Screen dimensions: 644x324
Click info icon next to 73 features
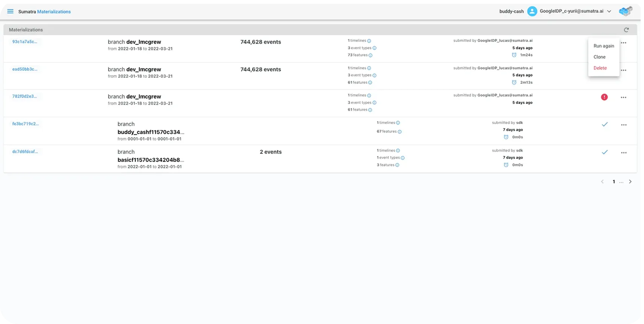[x=370, y=55]
